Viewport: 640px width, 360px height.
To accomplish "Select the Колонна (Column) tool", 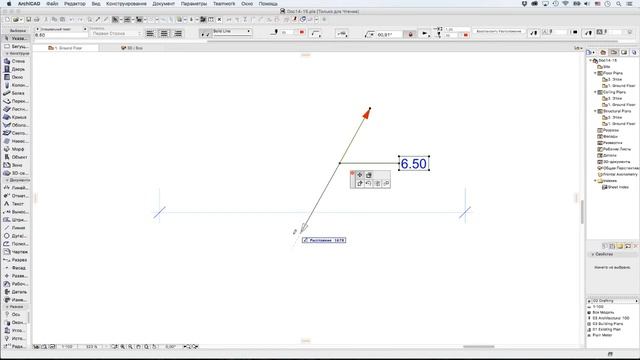I will pos(15,85).
